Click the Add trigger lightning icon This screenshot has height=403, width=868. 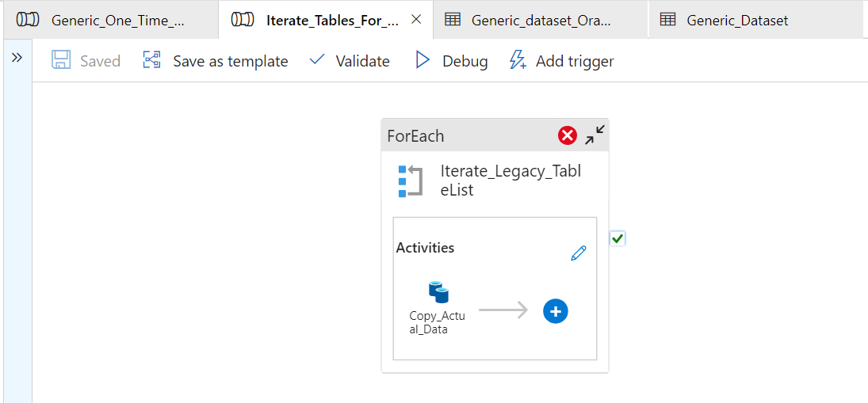[518, 61]
